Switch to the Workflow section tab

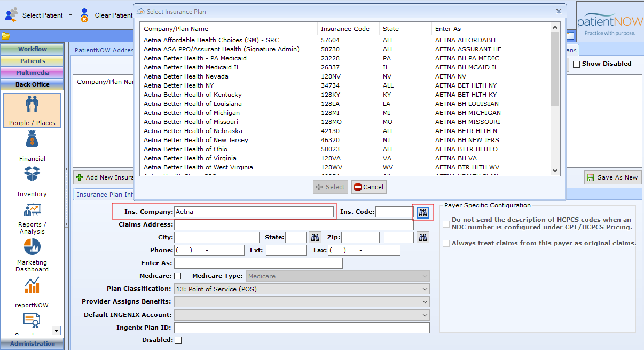(32, 49)
